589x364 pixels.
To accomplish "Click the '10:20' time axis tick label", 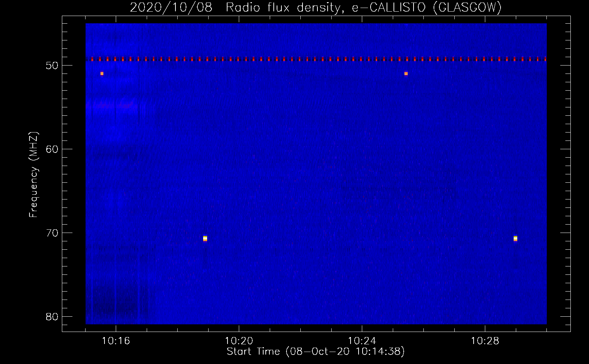I will point(239,341).
